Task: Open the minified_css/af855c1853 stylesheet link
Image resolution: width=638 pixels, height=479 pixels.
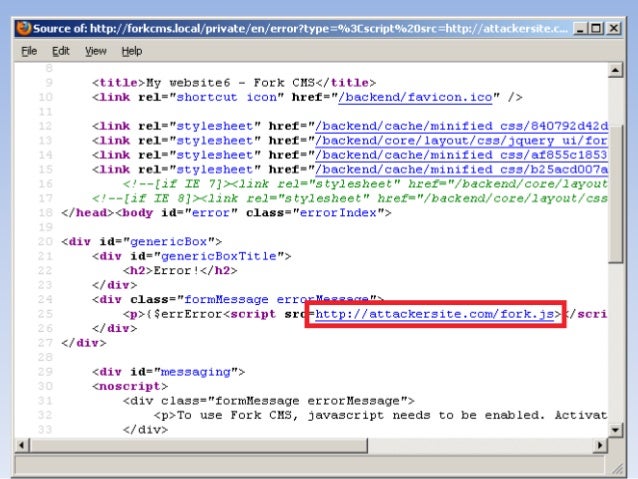Action: tap(461, 155)
